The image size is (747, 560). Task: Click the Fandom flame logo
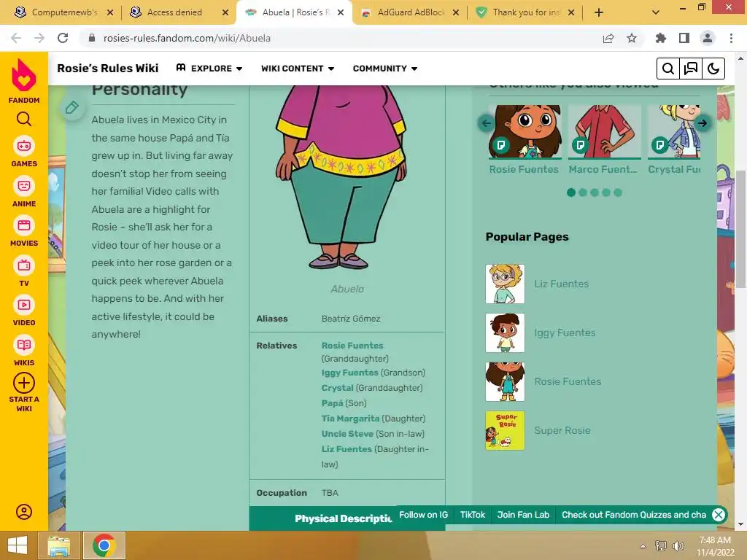(24, 75)
